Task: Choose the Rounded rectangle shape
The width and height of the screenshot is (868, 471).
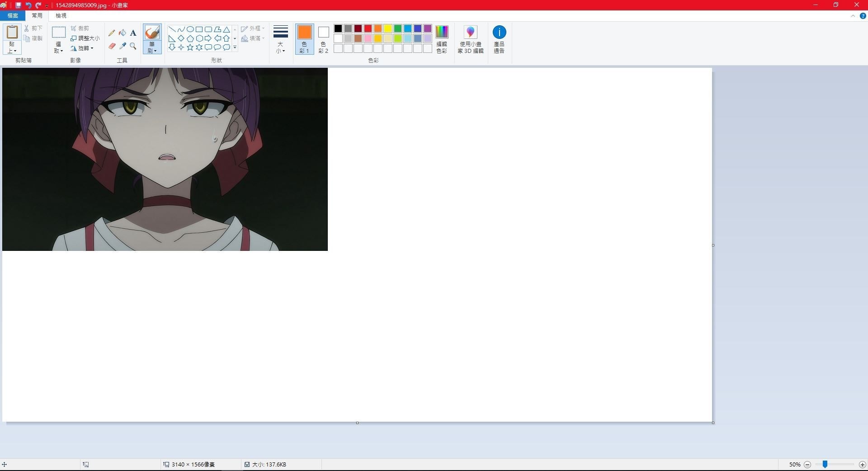Action: [208, 29]
